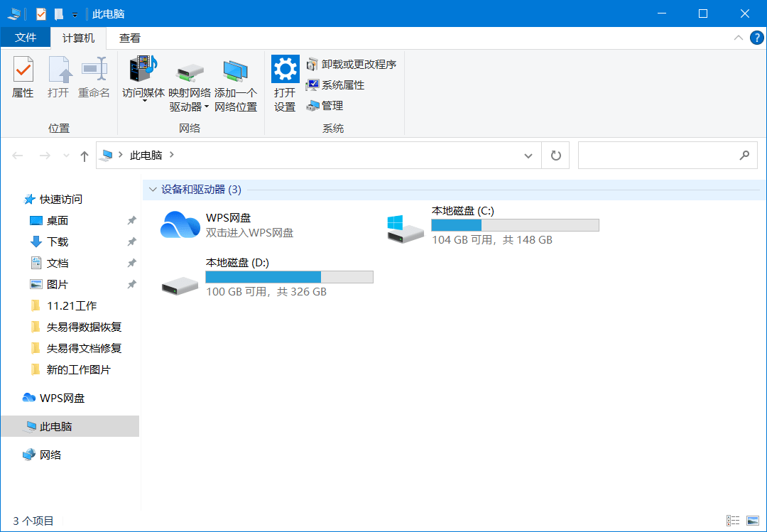Switch to the 查看 ribbon tab
The image size is (767, 532).
pyautogui.click(x=130, y=38)
